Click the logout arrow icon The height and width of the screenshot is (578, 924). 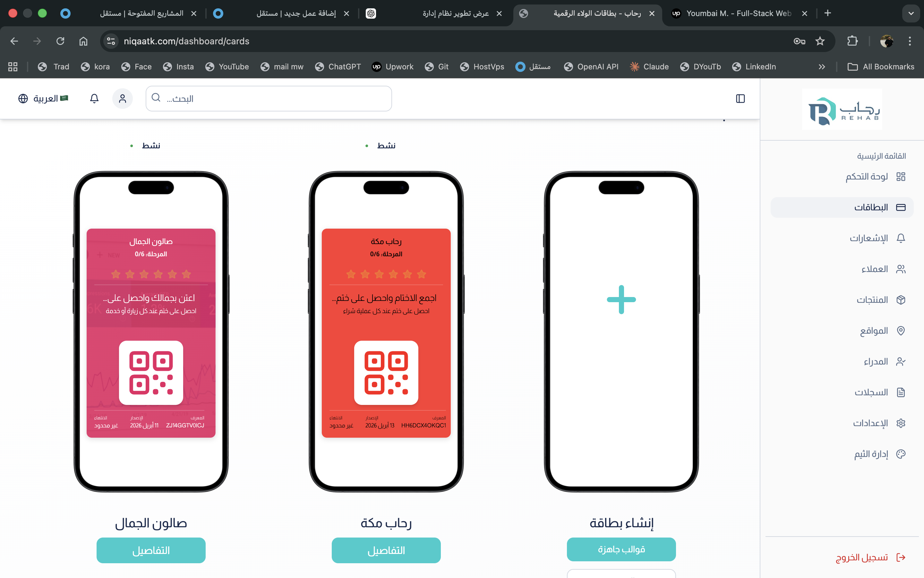pyautogui.click(x=901, y=557)
